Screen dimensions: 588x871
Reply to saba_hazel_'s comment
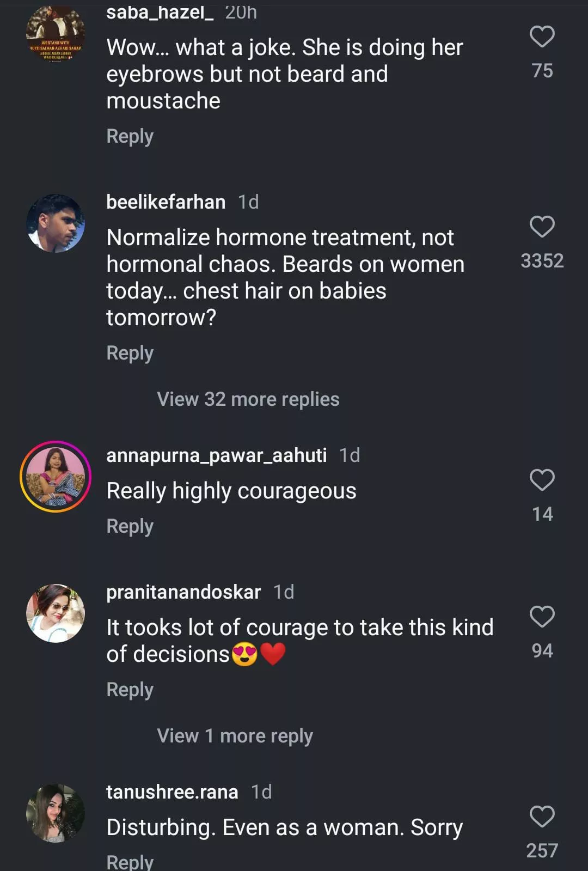(x=130, y=136)
